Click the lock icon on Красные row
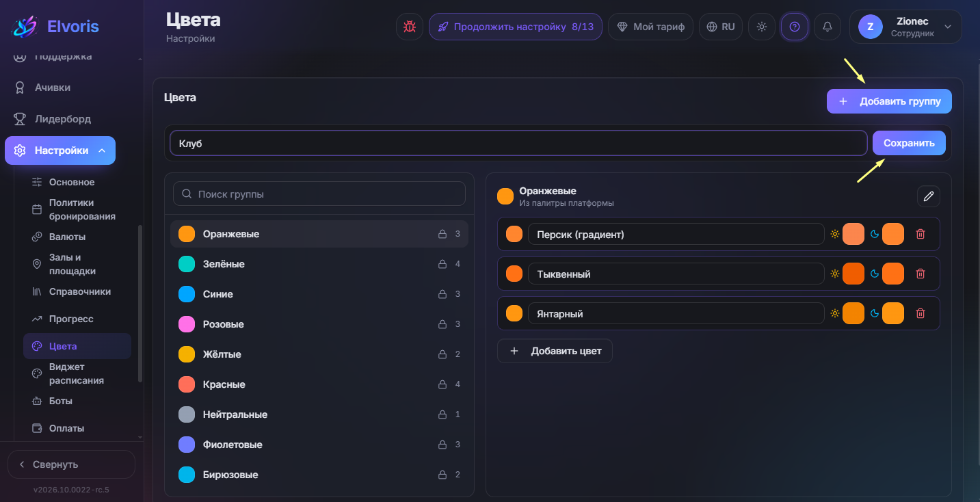This screenshot has height=502, width=980. coord(442,384)
